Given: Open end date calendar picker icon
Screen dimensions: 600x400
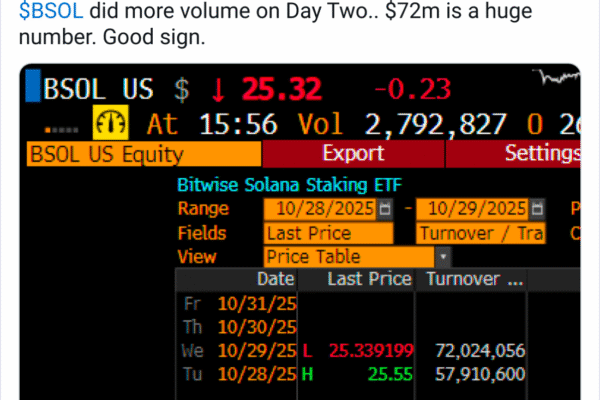Looking at the screenshot, I should click(x=538, y=209).
